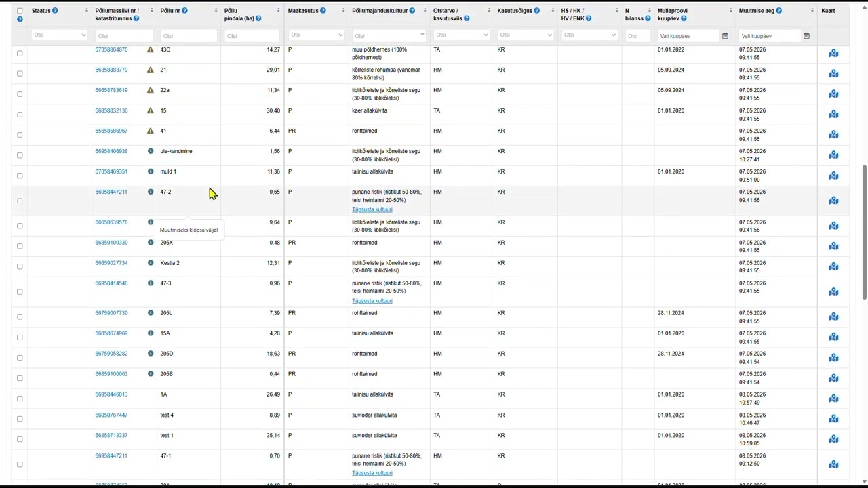Open help icon next to Põllumajanduskultuur header
Viewport: 868px width, 488px height.
pyautogui.click(x=414, y=11)
